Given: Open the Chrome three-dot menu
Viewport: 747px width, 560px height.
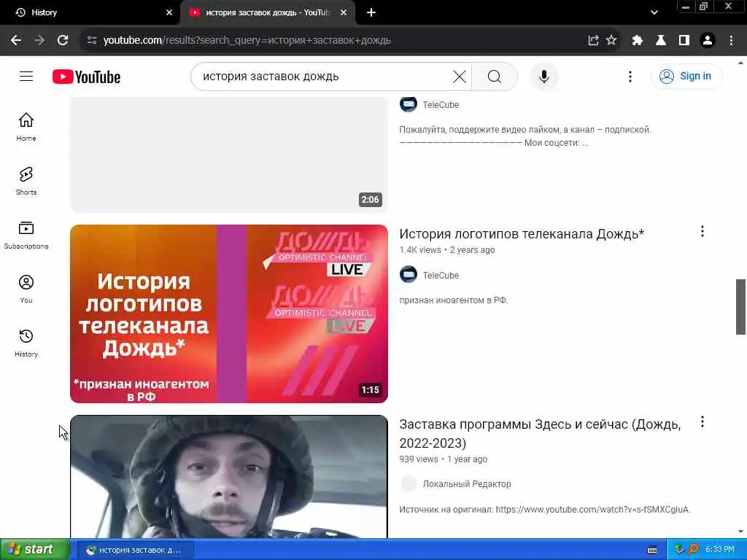Looking at the screenshot, I should [x=731, y=41].
